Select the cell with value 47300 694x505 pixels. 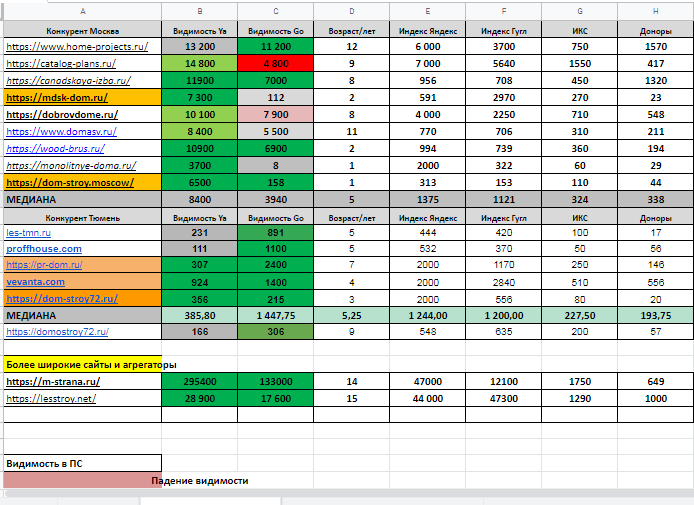pyautogui.click(x=504, y=398)
